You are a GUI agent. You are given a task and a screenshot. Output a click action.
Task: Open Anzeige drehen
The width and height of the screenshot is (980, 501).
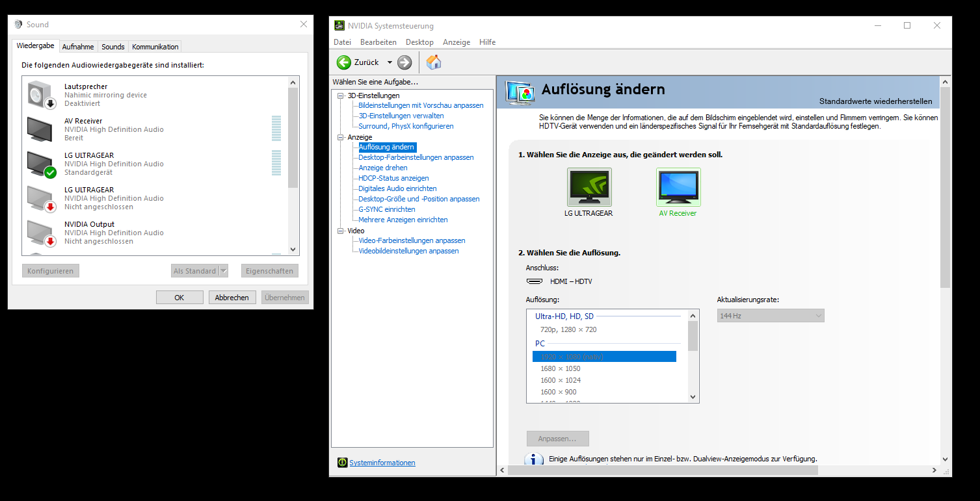(383, 168)
